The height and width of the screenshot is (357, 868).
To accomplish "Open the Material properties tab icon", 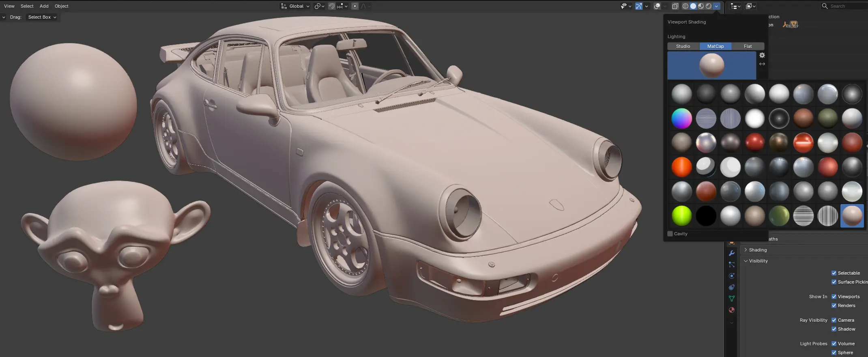I will pos(732,310).
